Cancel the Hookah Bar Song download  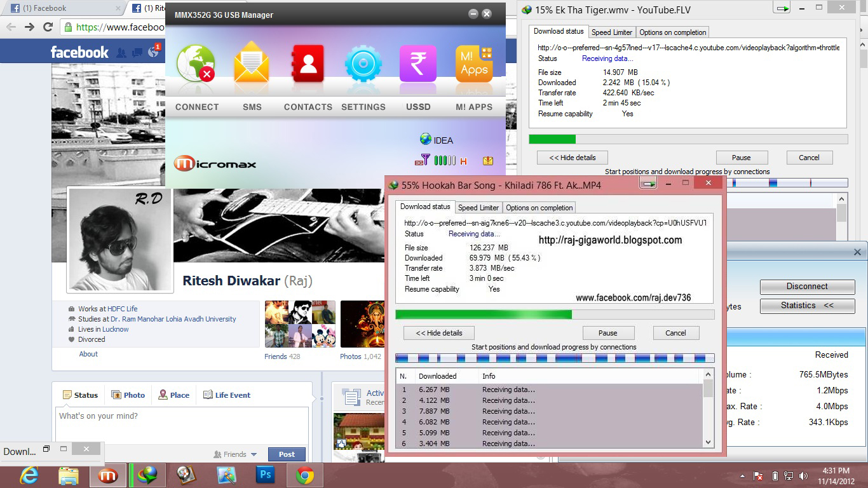(x=676, y=333)
